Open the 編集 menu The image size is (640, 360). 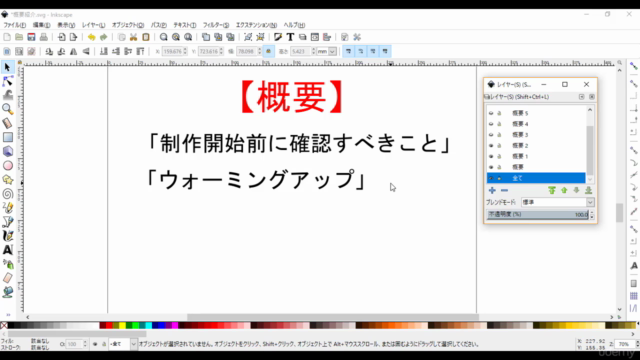[x=41, y=25]
